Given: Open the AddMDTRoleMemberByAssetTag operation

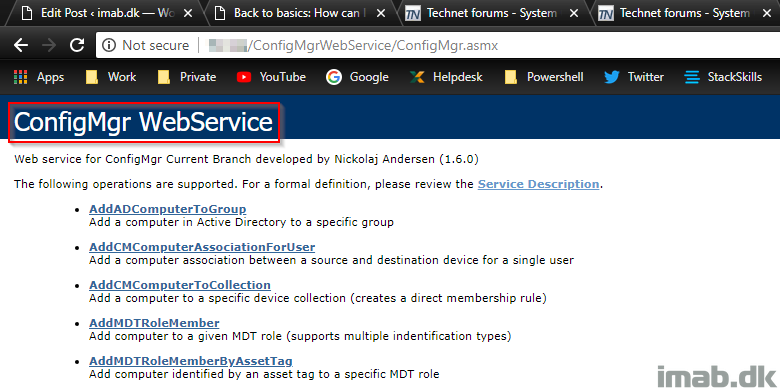Looking at the screenshot, I should 191,361.
